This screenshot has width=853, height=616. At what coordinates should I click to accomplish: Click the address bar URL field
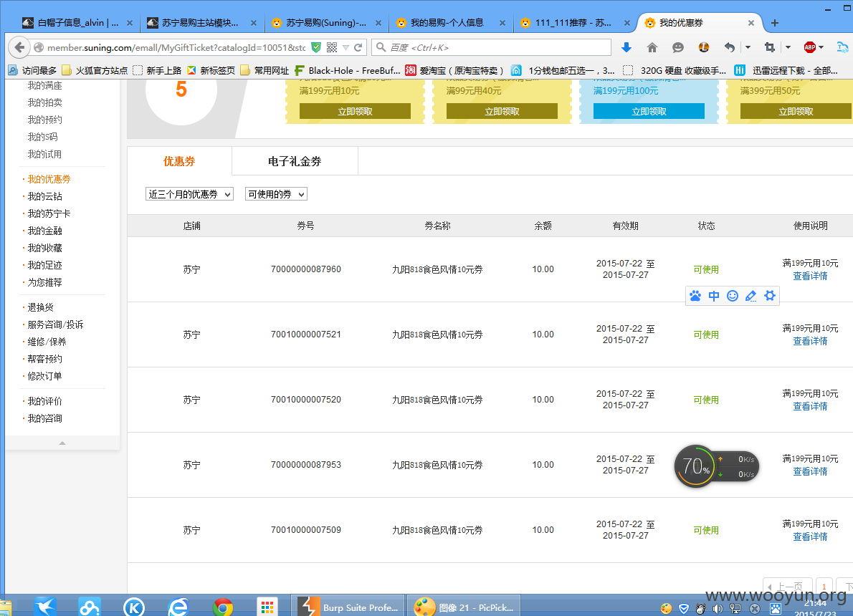coord(176,47)
